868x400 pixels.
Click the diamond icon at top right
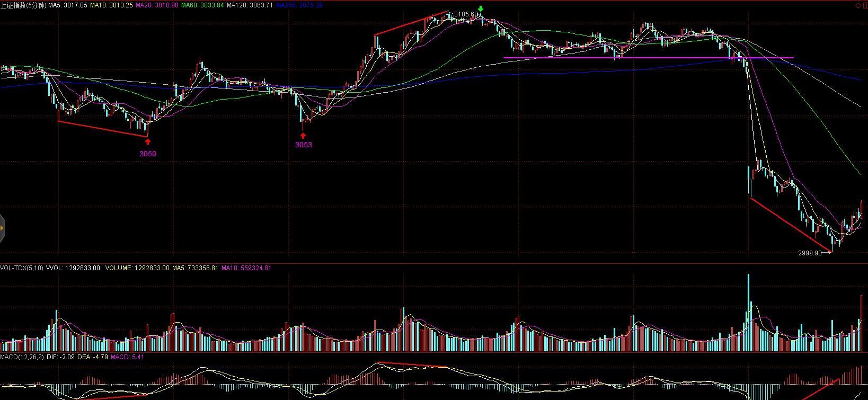click(858, 5)
